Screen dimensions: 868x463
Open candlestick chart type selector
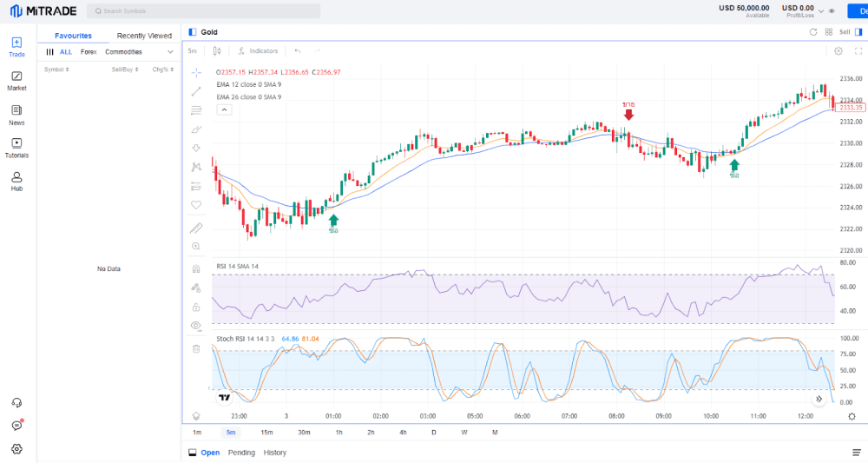coord(215,50)
